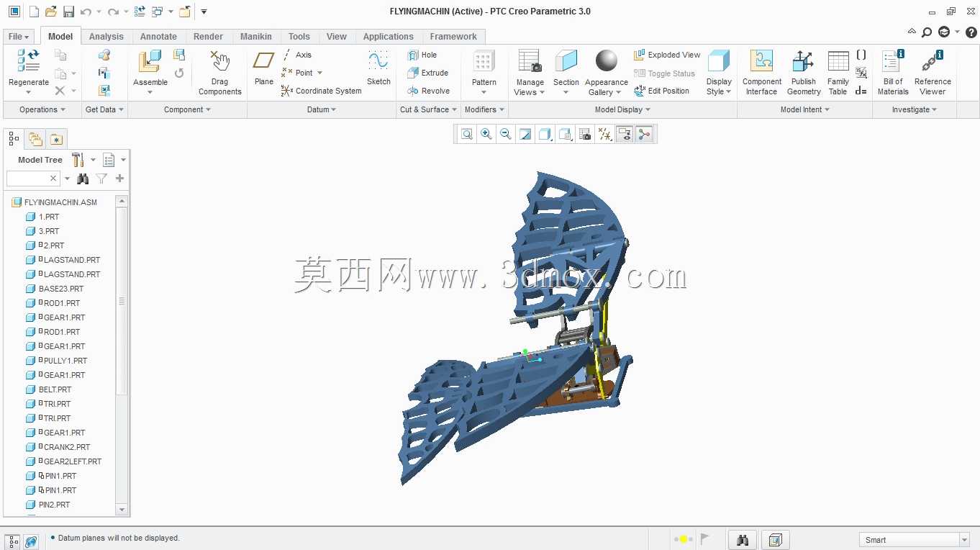Toggle the navigator panel in status bar
980x550 pixels.
(x=13, y=541)
